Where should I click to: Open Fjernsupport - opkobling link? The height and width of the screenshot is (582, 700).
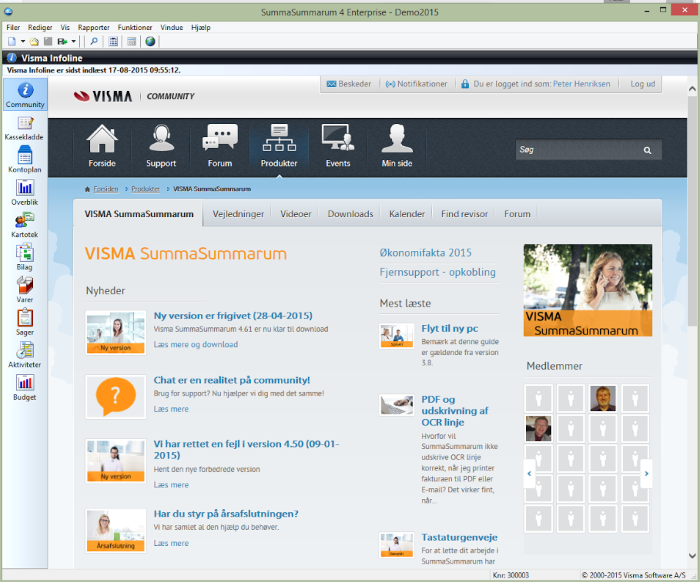(x=438, y=272)
